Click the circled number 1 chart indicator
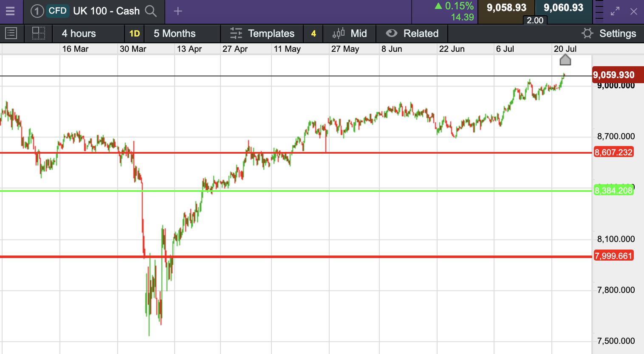The image size is (644, 354). 37,11
